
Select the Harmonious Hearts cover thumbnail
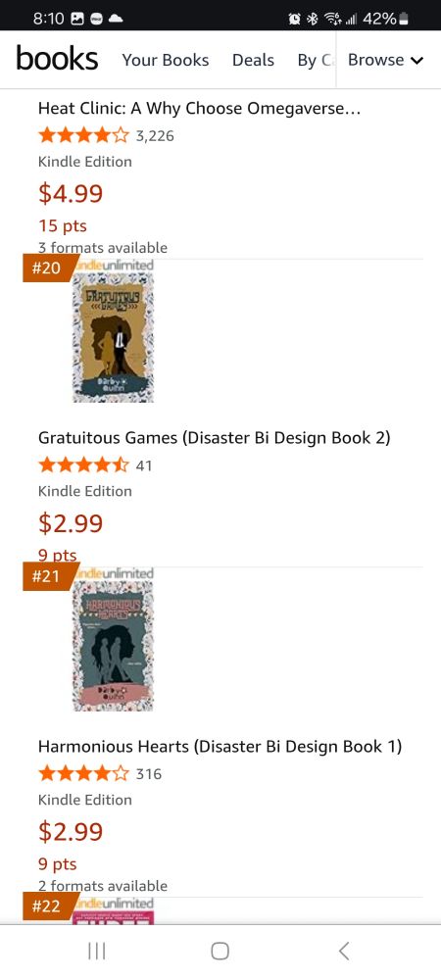[113, 646]
